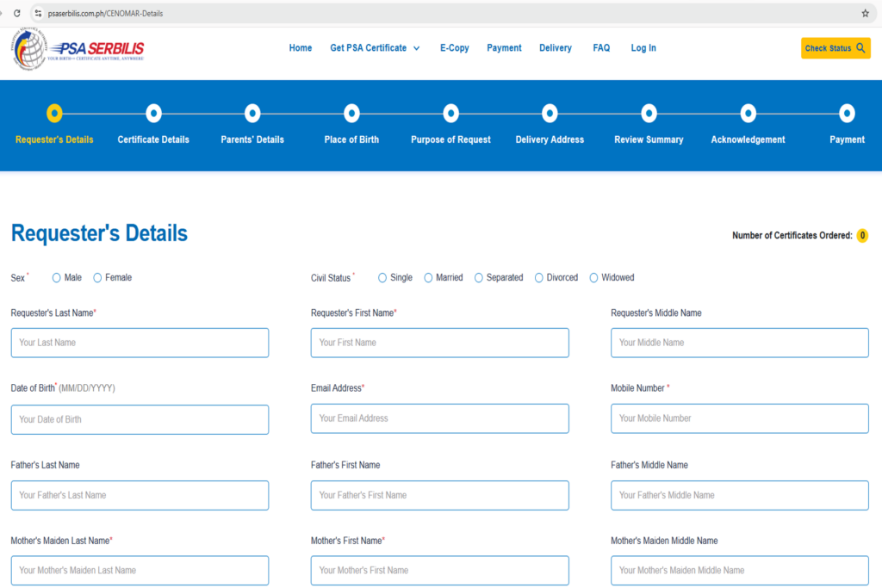The height and width of the screenshot is (588, 882).
Task: Click Log In in the navigation
Action: [643, 48]
